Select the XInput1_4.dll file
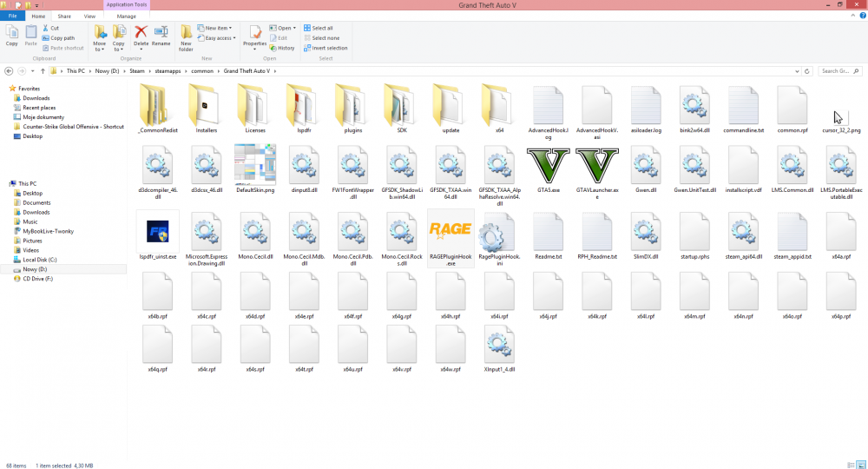Viewport: 868px width, 469px height. click(x=499, y=345)
